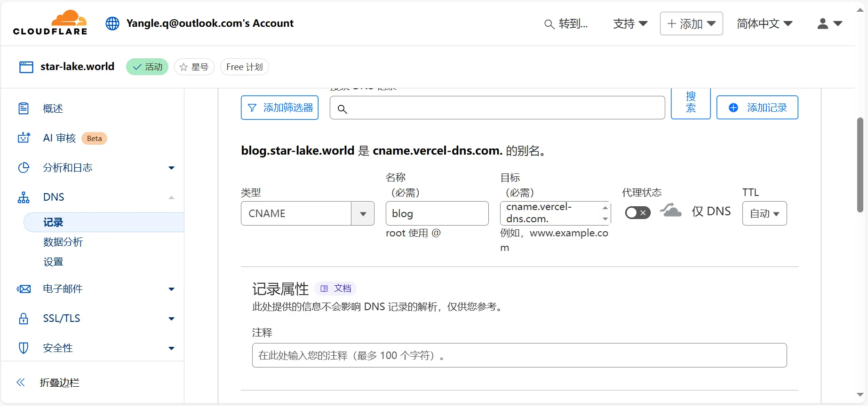Collapse the DNS section arrow

(x=171, y=197)
